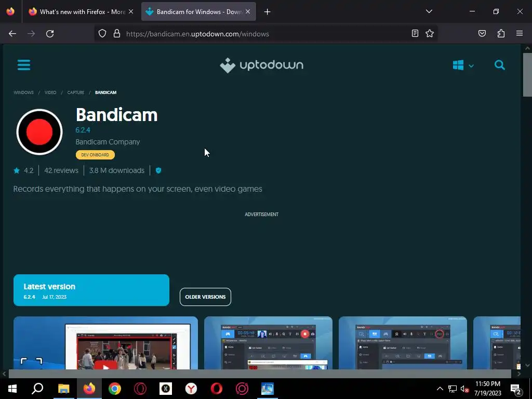Open the Uptodown search icon
Viewport: 532px width, 399px height.
pyautogui.click(x=499, y=65)
